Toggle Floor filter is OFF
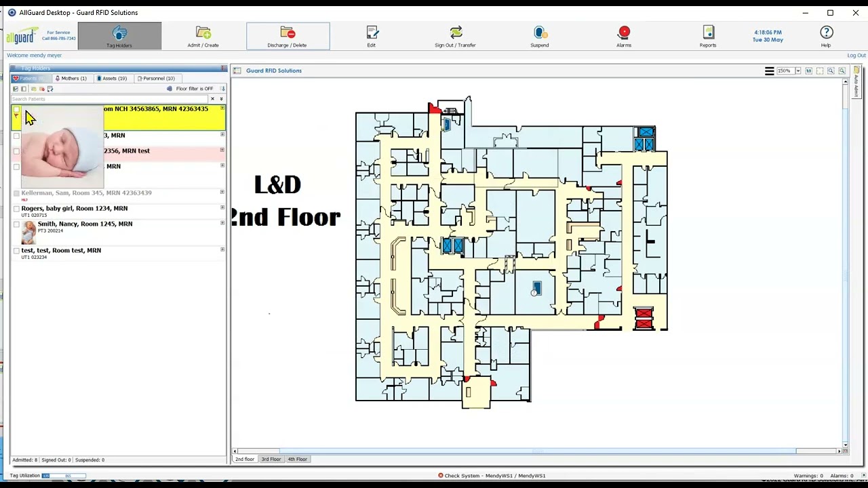Screen dimensions: 868x488 [195, 89]
